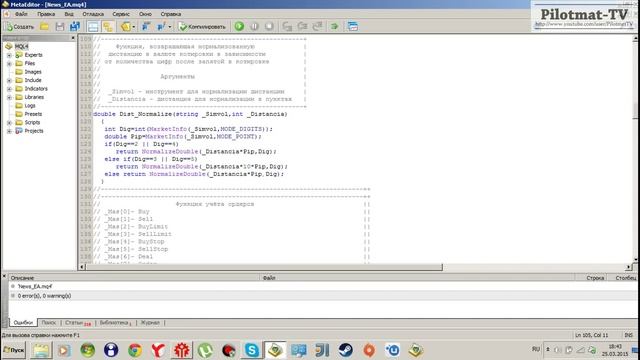Open the Вид menu
Image resolution: width=640 pixels, height=360 pixels.
69,14
